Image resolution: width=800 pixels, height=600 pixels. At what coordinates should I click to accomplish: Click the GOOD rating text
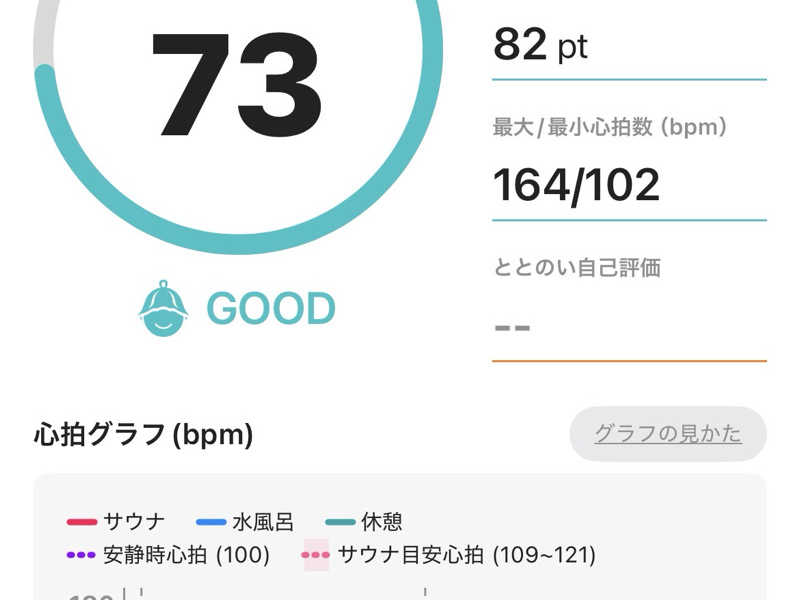tap(270, 309)
